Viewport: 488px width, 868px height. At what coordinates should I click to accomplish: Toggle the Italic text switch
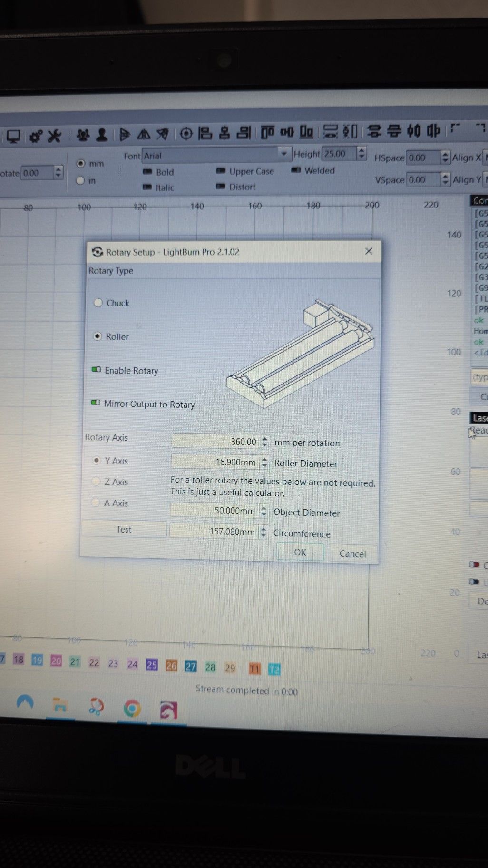pos(147,187)
